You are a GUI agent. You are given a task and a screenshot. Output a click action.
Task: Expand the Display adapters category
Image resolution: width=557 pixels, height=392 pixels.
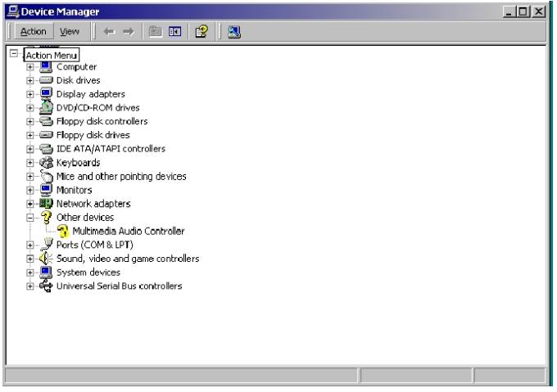(x=30, y=94)
